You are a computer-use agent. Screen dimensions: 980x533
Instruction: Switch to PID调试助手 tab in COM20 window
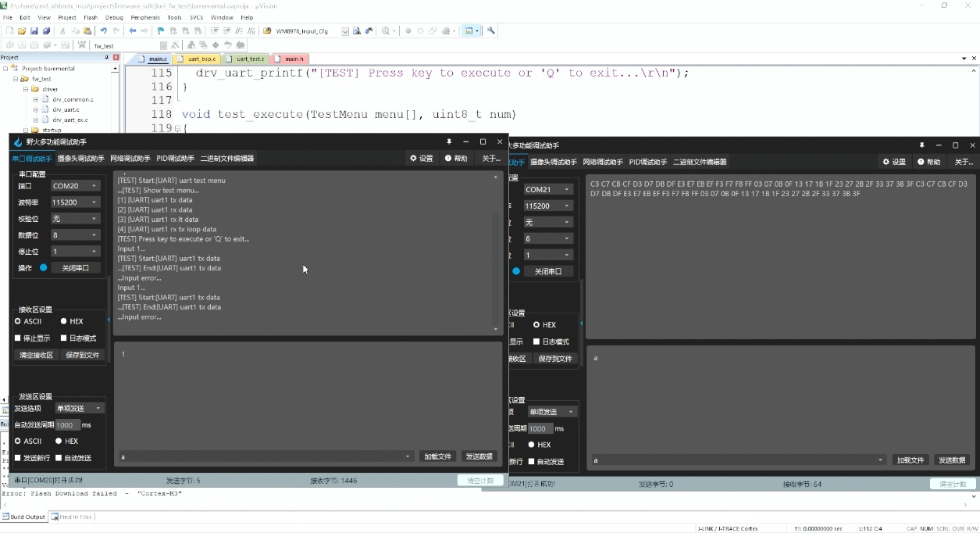pos(175,159)
